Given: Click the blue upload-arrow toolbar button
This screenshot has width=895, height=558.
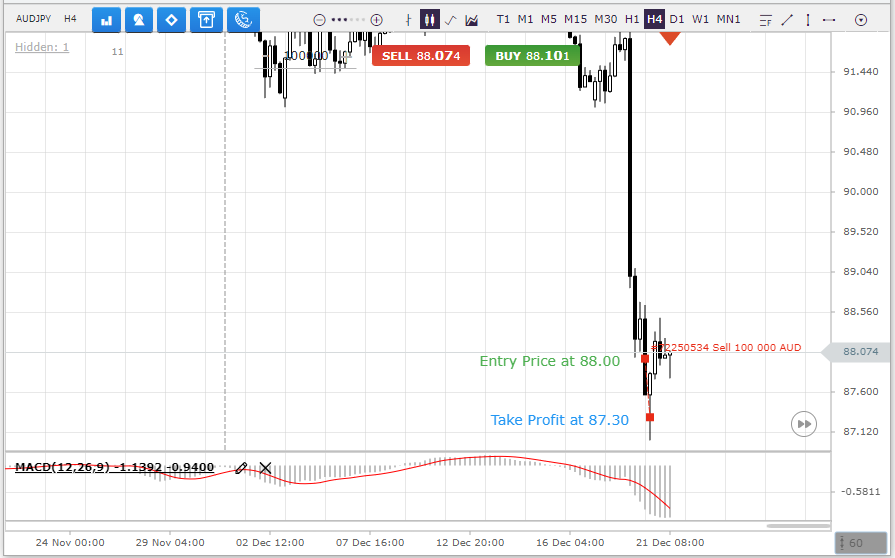Looking at the screenshot, I should (206, 20).
